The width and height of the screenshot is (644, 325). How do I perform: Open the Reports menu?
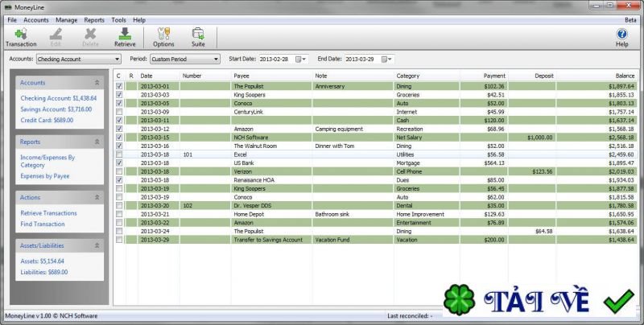pyautogui.click(x=94, y=20)
